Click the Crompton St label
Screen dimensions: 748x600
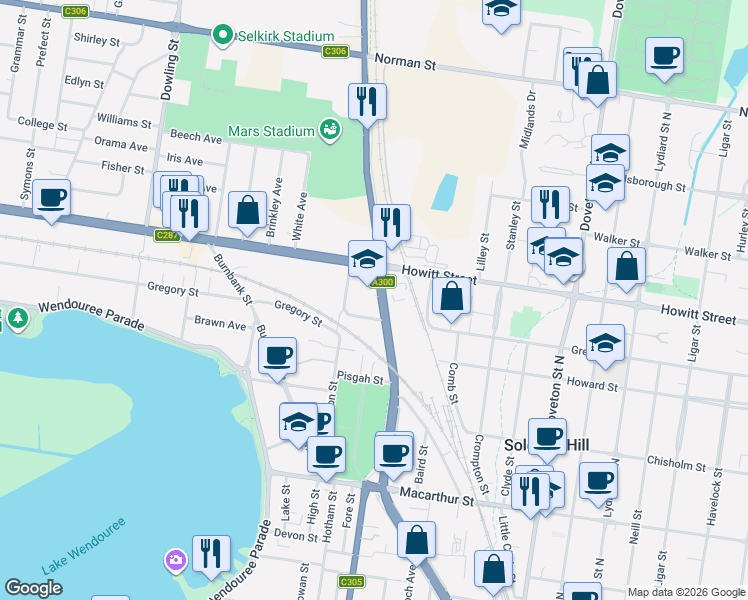[481, 463]
